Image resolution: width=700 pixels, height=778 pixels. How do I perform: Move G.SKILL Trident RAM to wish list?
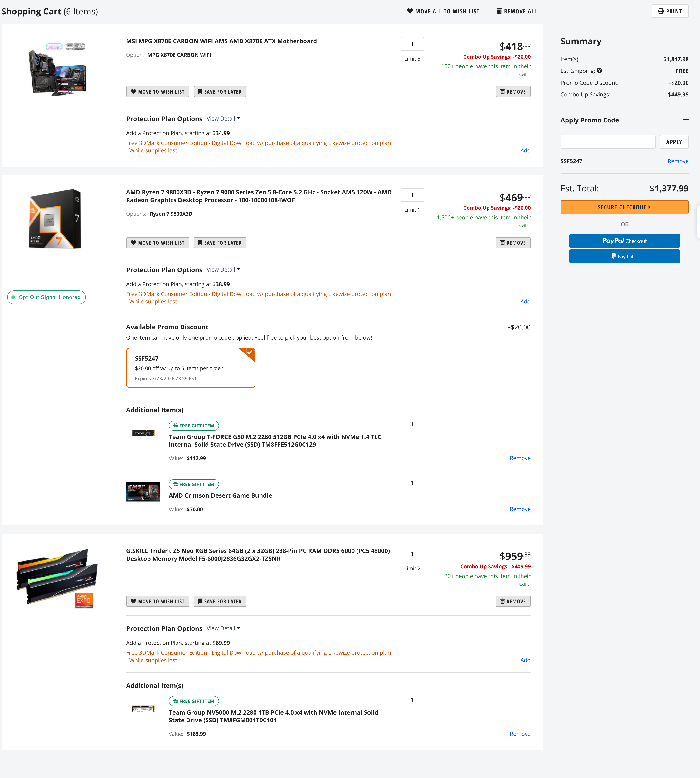pyautogui.click(x=157, y=601)
